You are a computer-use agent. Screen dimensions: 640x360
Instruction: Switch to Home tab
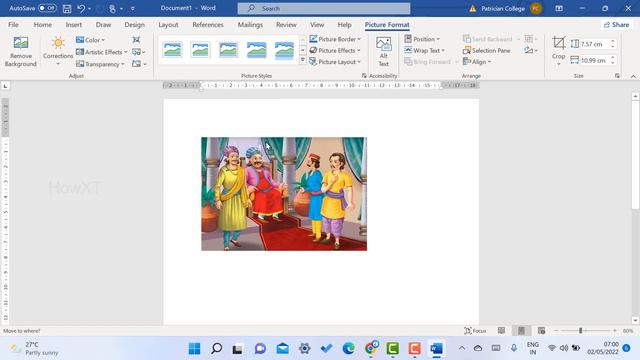tap(42, 24)
